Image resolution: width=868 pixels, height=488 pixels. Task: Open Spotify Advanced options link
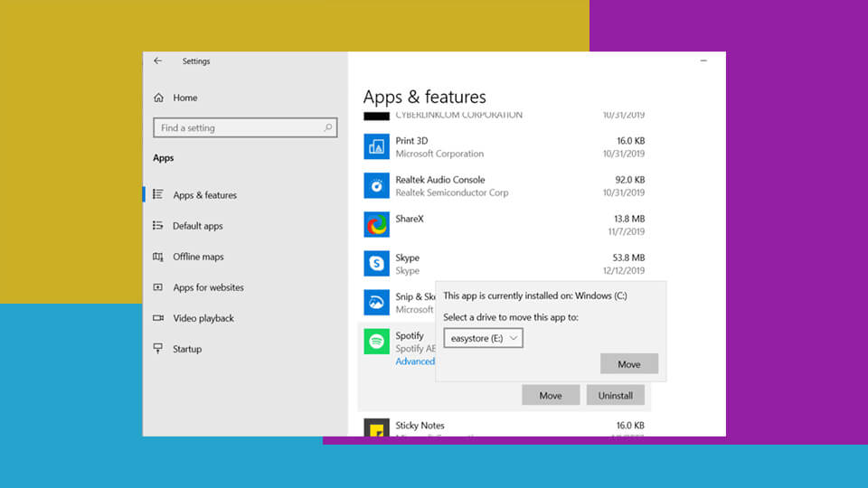coord(415,361)
